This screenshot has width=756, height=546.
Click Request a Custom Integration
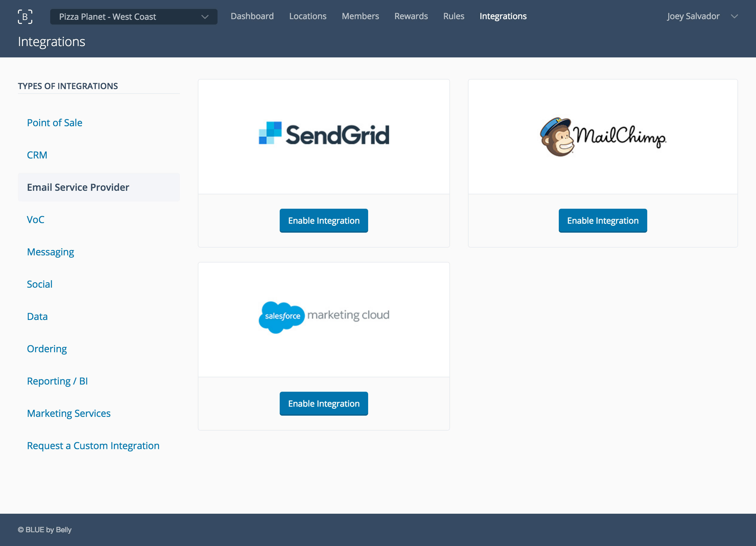tap(93, 446)
